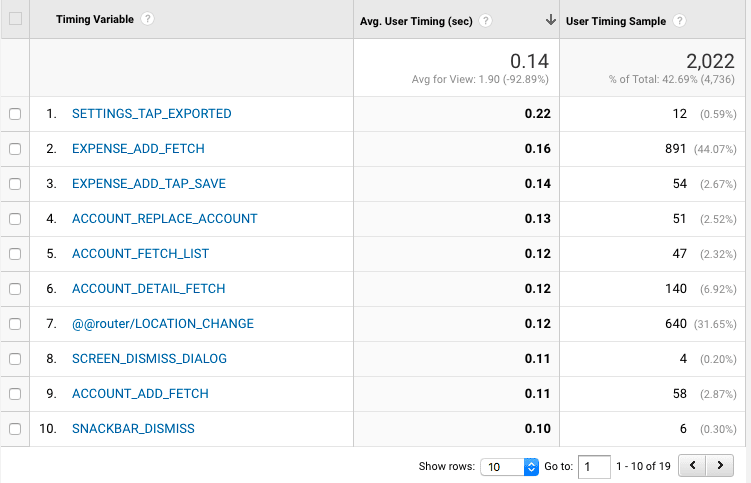
Task: Go to previous page of results
Action: pyautogui.click(x=692, y=465)
